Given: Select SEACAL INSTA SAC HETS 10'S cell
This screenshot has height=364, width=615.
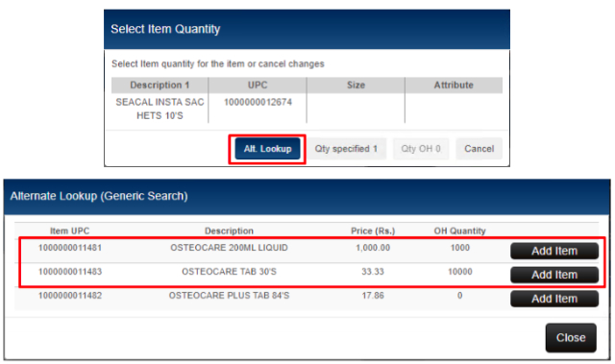Looking at the screenshot, I should click(x=160, y=109).
